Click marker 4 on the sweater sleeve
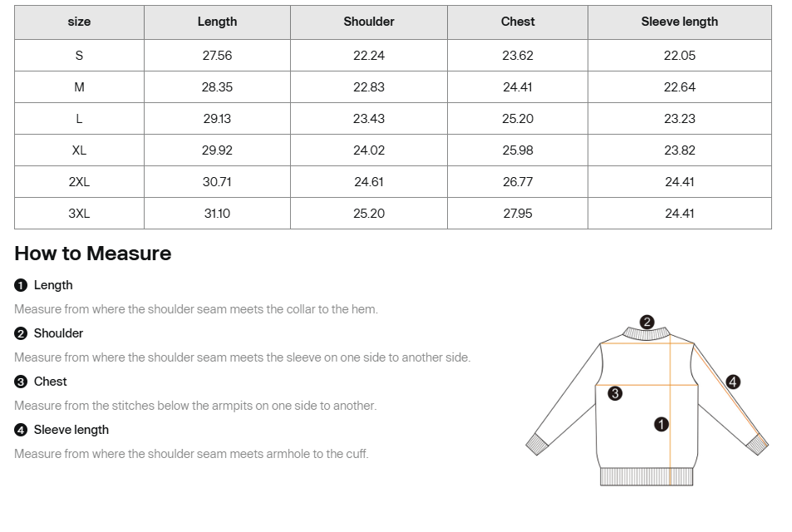This screenshot has height=532, width=792. (x=733, y=382)
